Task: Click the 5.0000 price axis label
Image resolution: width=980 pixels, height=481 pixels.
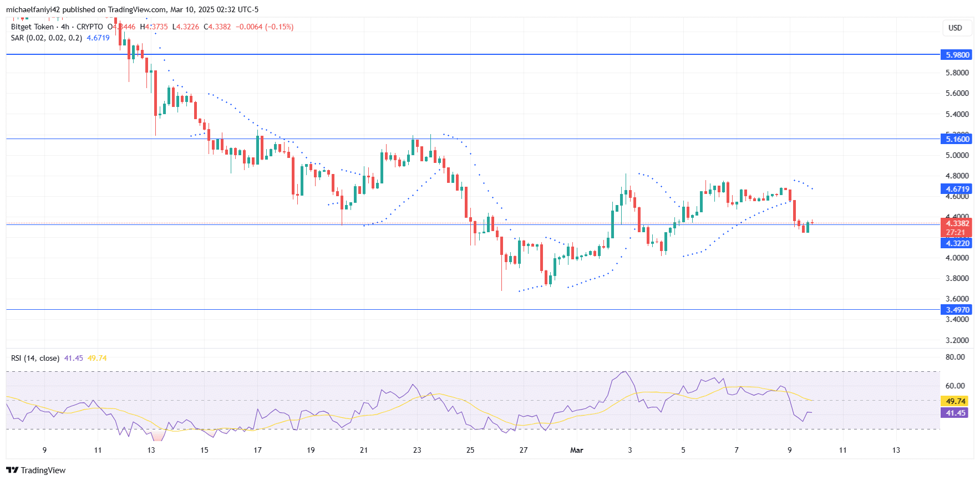Action: click(x=957, y=155)
